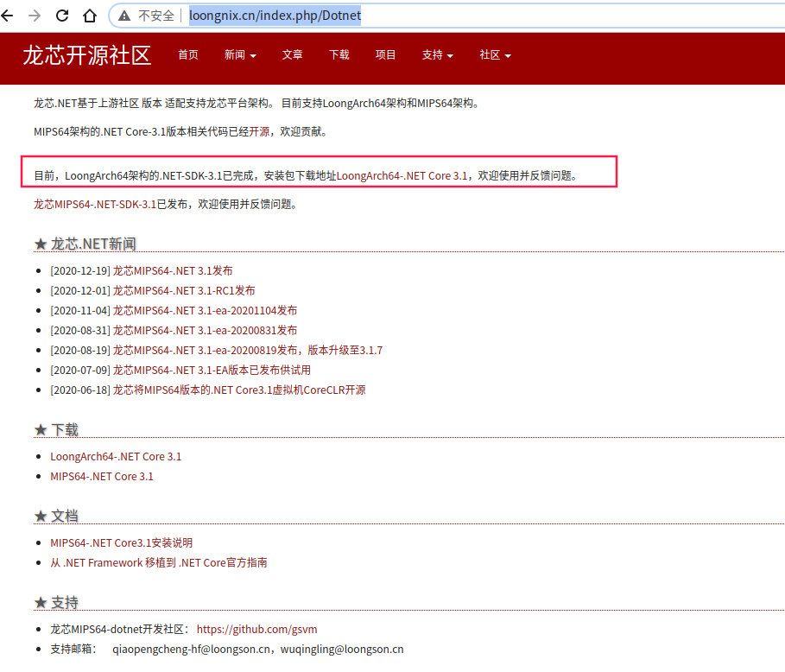785x672 pixels.
Task: Open the 项目 navigation item
Action: click(385, 54)
